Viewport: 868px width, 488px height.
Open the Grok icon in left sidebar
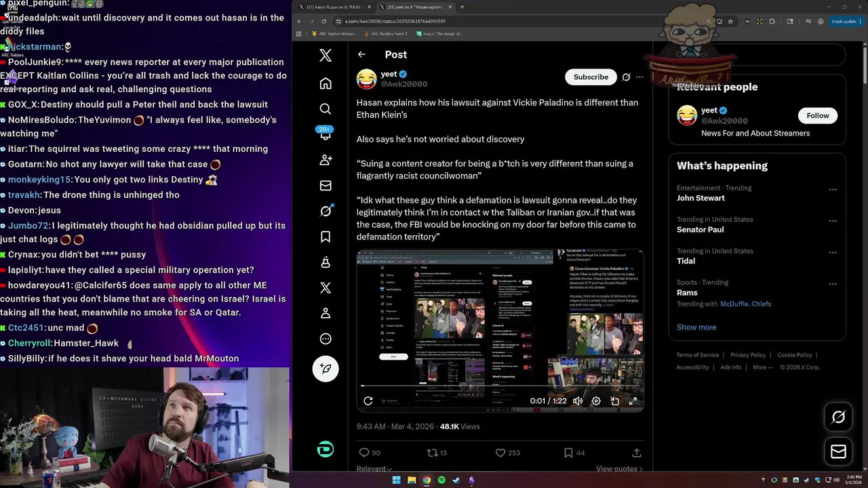(325, 211)
